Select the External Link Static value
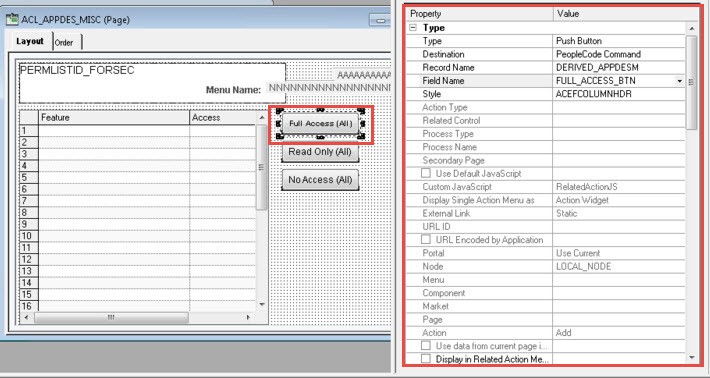 (566, 213)
